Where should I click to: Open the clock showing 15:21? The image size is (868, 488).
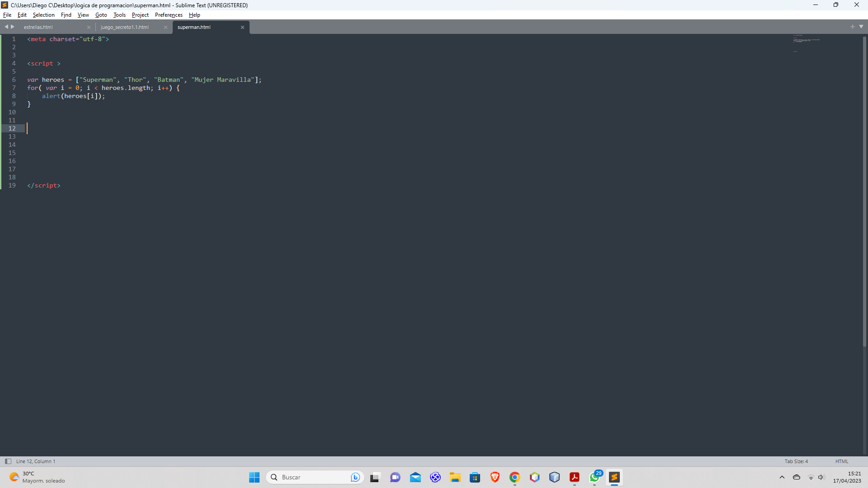[x=847, y=477]
